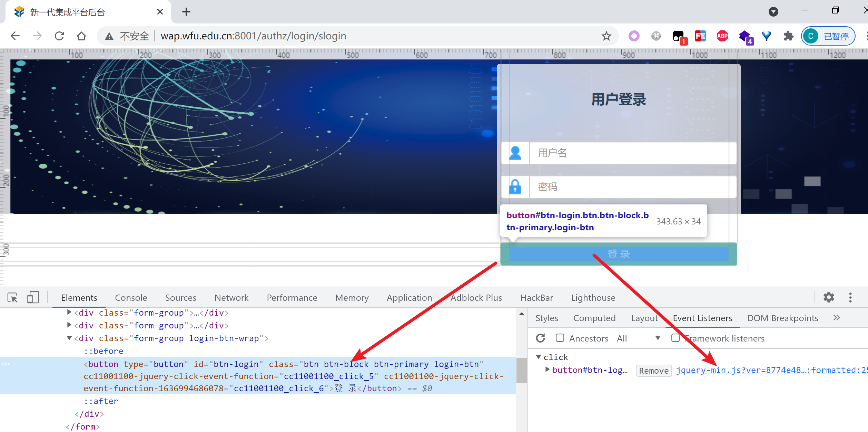Open the Chrome extensions puzzle icon
Image resolution: width=868 pixels, height=432 pixels.
788,36
